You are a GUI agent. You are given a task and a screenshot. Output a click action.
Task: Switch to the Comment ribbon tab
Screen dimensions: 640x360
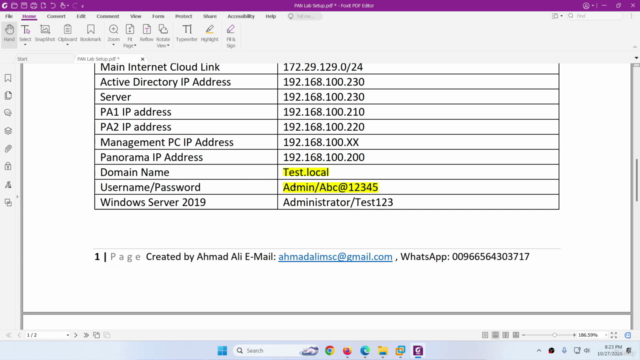108,16
